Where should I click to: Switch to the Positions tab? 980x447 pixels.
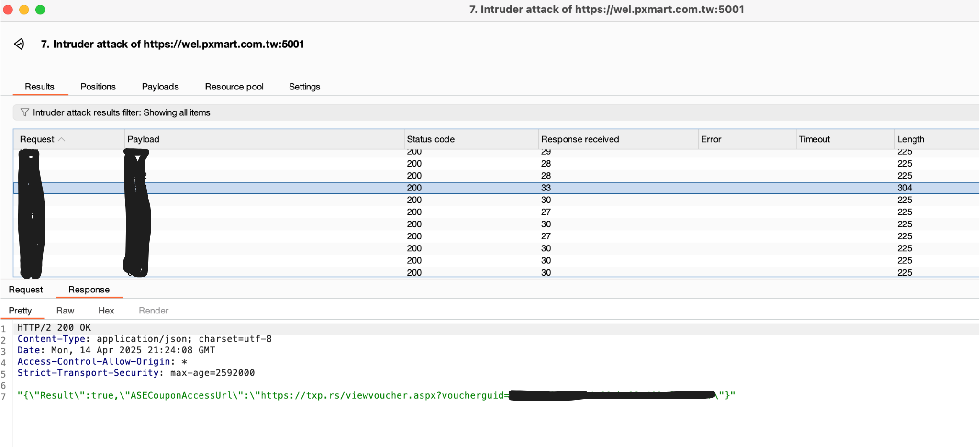click(x=98, y=87)
